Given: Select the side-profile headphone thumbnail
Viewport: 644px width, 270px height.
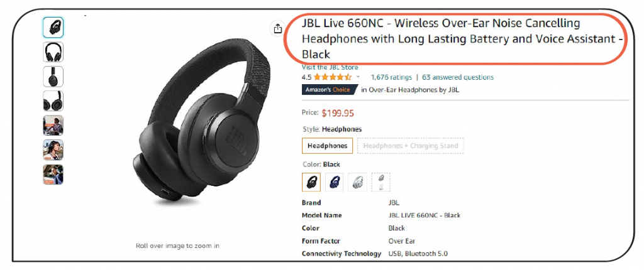Looking at the screenshot, I should point(53,77).
